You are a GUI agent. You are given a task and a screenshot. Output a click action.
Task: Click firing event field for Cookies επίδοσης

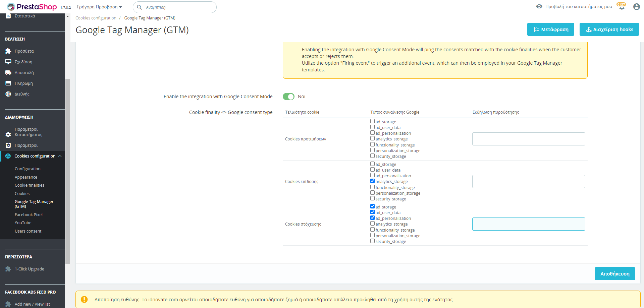pos(529,181)
